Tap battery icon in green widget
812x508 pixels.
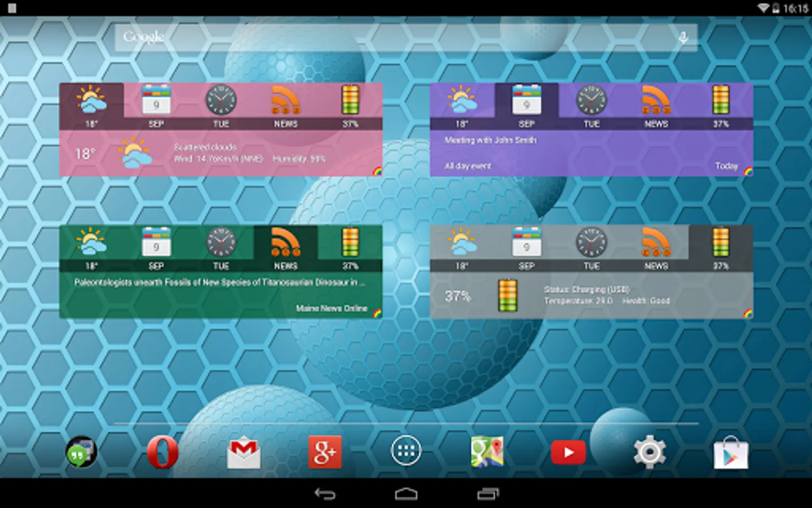click(x=350, y=242)
